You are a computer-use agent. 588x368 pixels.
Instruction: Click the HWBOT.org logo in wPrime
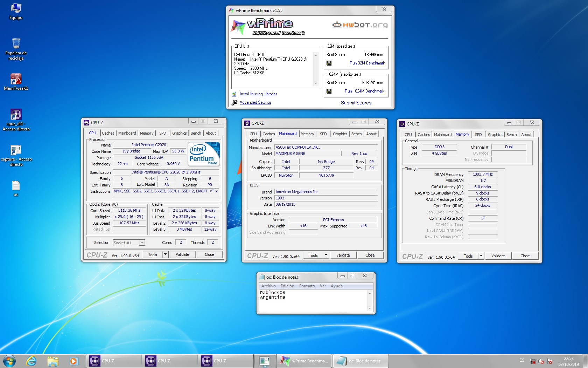[x=360, y=25]
